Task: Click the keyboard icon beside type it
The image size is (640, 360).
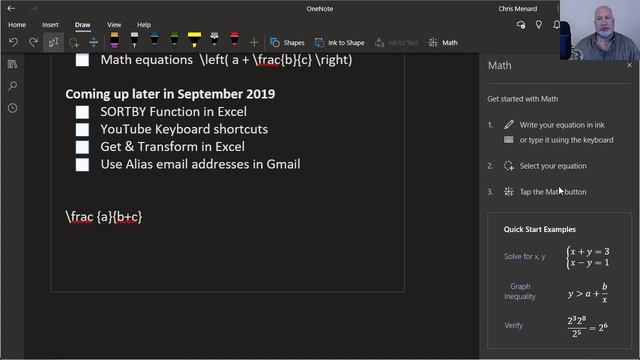Action: coord(509,140)
